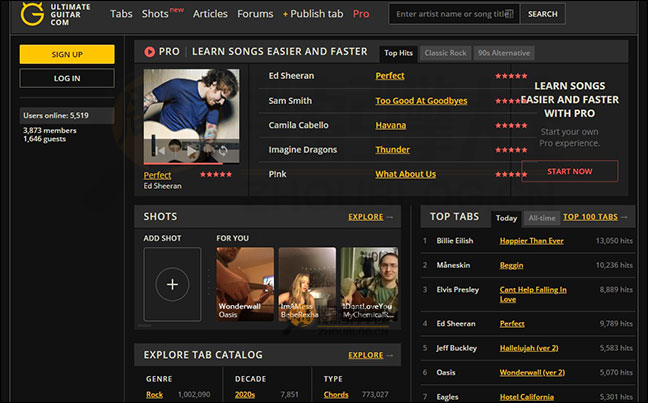Click the video progress bar
The image size is (648, 403).
(191, 164)
